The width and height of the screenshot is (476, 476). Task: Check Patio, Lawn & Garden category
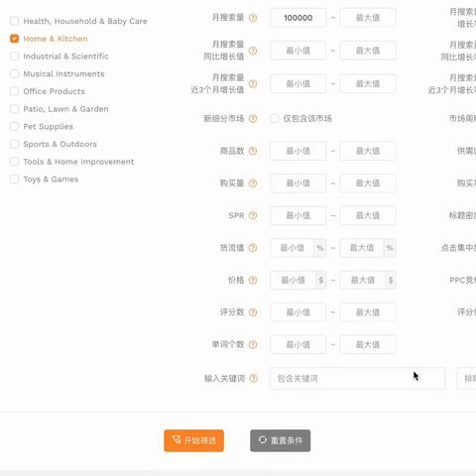pyautogui.click(x=14, y=109)
